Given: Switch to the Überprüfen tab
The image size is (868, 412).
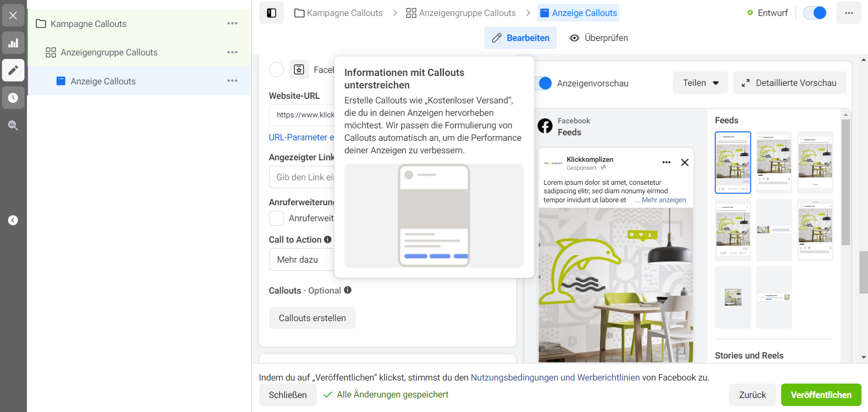Looking at the screenshot, I should 598,38.
